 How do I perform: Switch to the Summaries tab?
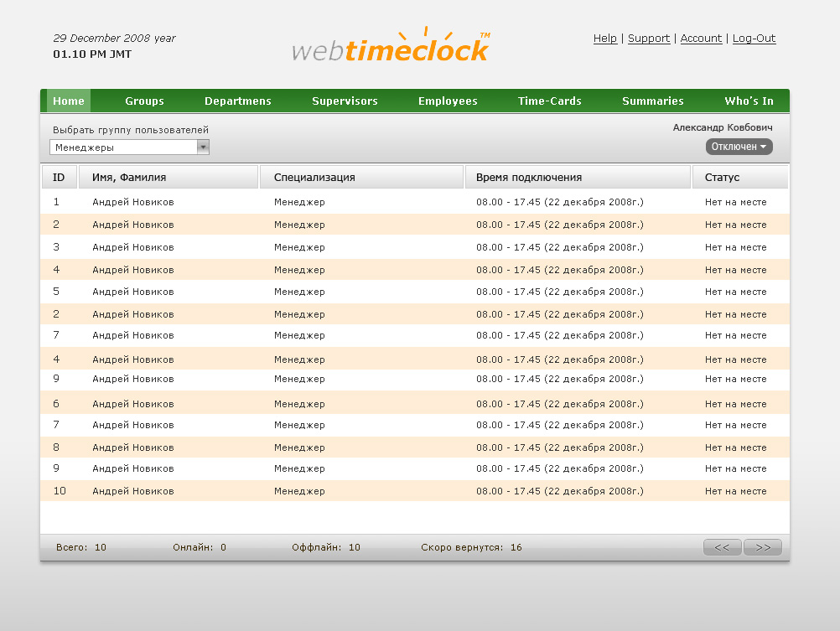click(x=652, y=100)
